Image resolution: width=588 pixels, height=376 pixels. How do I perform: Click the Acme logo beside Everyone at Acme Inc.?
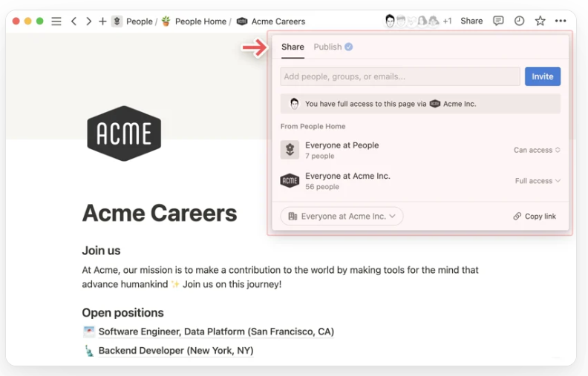pos(290,181)
